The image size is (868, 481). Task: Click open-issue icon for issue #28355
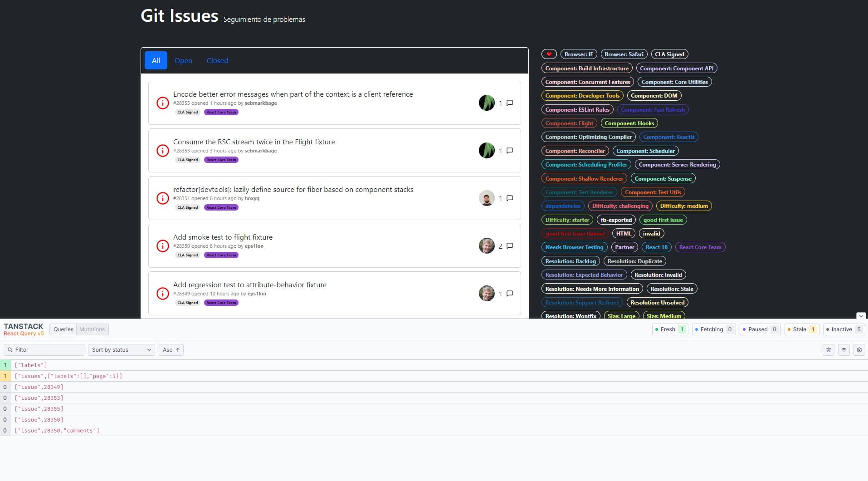[x=163, y=103]
